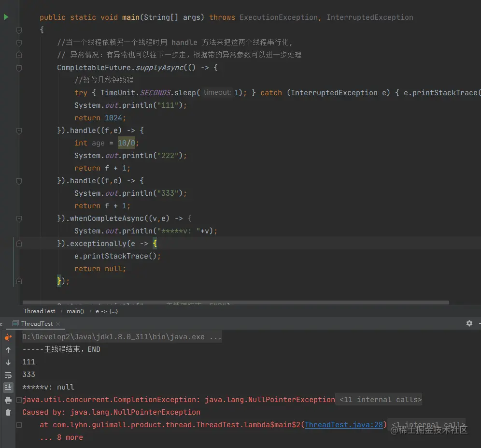The image size is (481, 448).
Task: Select the ThreadTest run tab
Action: point(36,324)
